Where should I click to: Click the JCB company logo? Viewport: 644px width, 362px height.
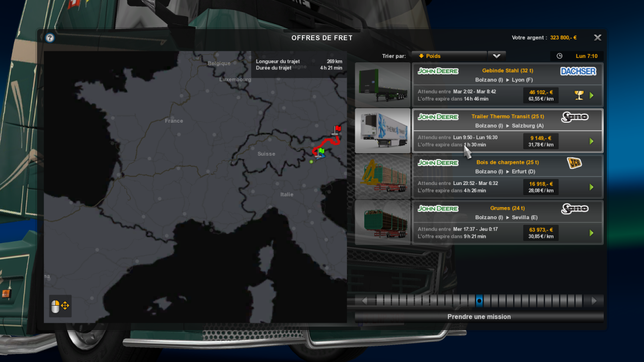pos(575,163)
